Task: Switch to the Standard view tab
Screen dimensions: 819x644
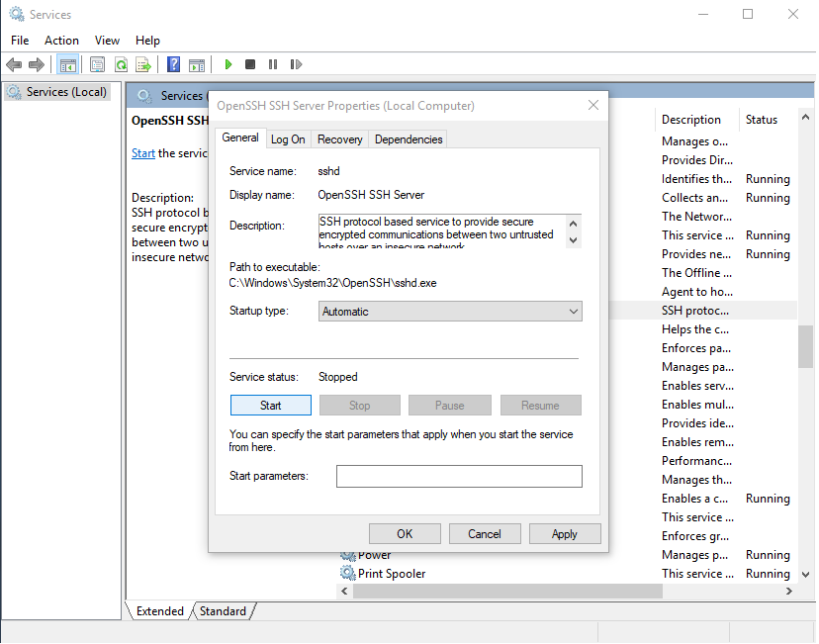Action: (x=223, y=611)
